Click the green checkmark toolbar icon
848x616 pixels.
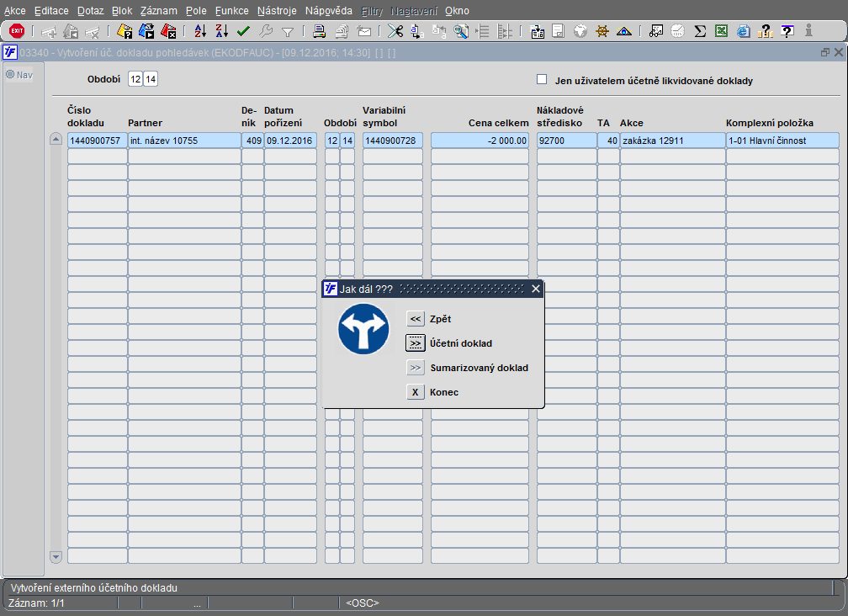tap(243, 31)
